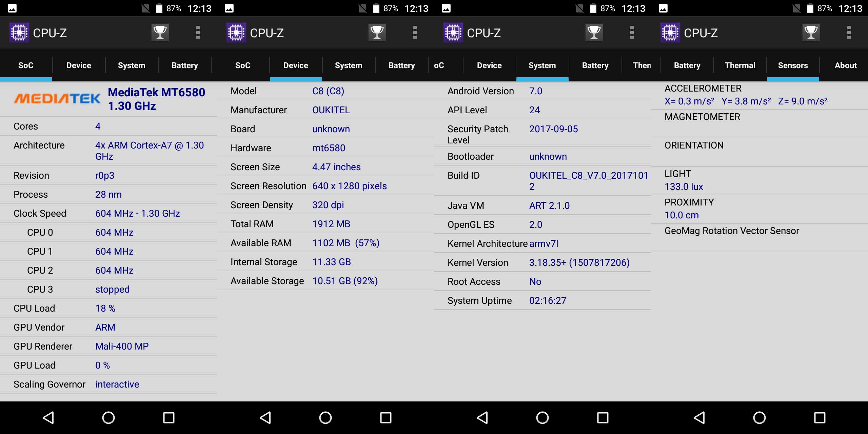Tap the battery icon in the Device screen status bar
This screenshot has height=434, width=868.
(376, 8)
